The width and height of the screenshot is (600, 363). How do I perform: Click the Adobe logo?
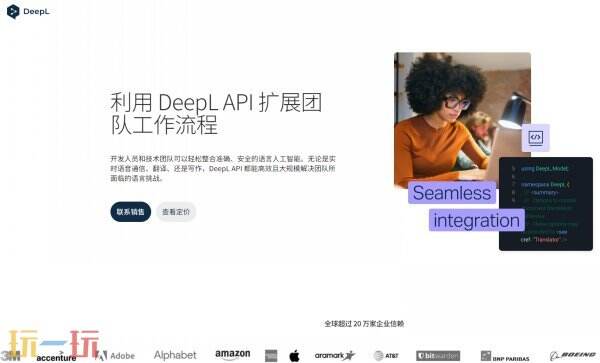(x=116, y=356)
